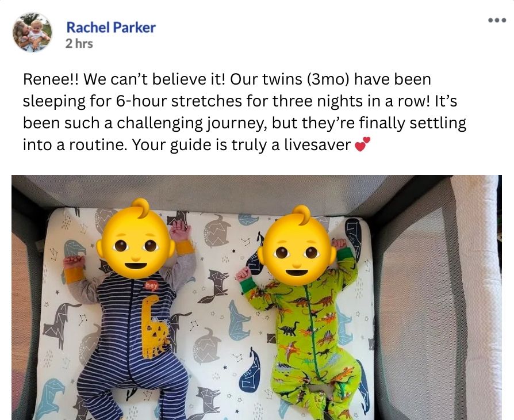Screen dimensions: 514x420
Task: Click the baby emoji over the right twin's face
Action: pos(297,246)
